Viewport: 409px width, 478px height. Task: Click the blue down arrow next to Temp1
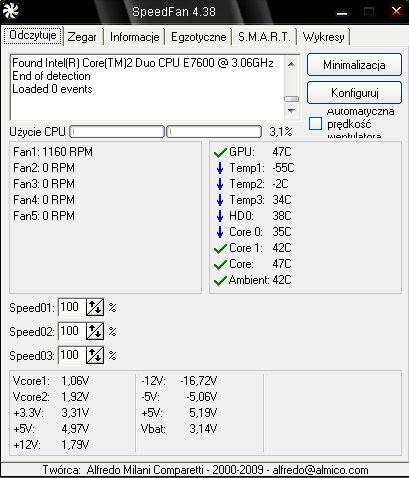click(x=220, y=168)
